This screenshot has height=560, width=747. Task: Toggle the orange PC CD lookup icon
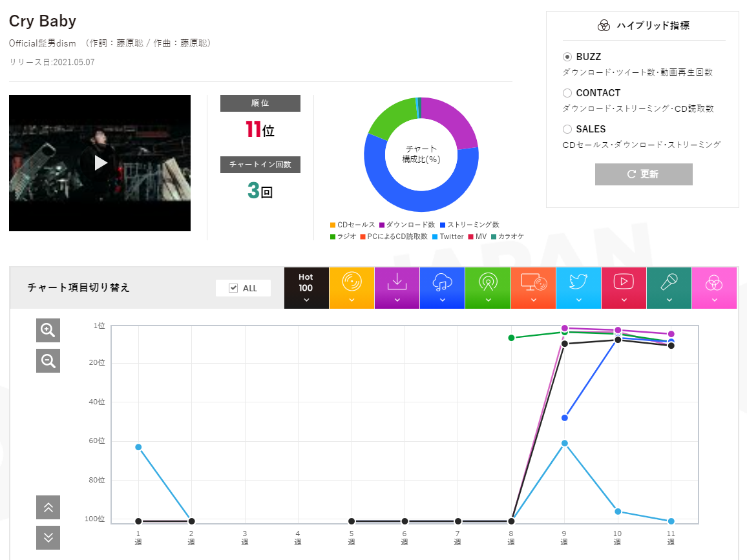tap(534, 282)
